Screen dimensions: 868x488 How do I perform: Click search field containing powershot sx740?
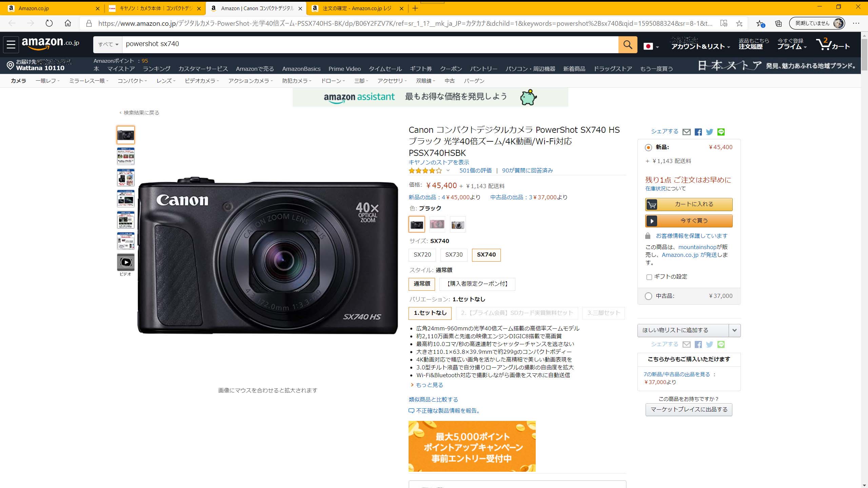click(370, 44)
